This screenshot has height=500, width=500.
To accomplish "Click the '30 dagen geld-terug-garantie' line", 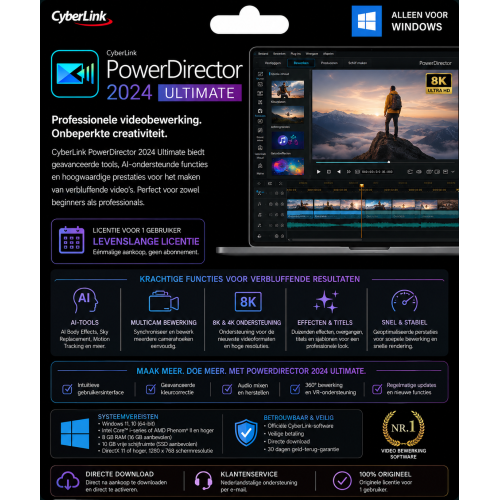I will (303, 449).
